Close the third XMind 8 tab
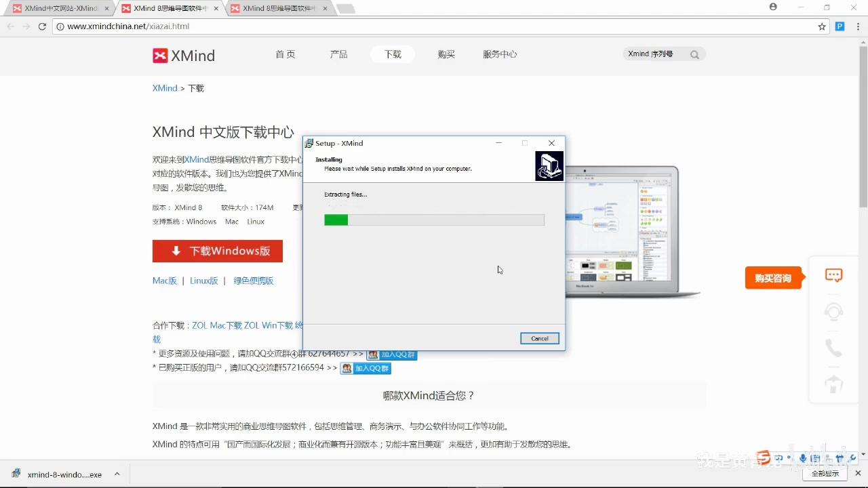The image size is (868, 488). (x=325, y=9)
